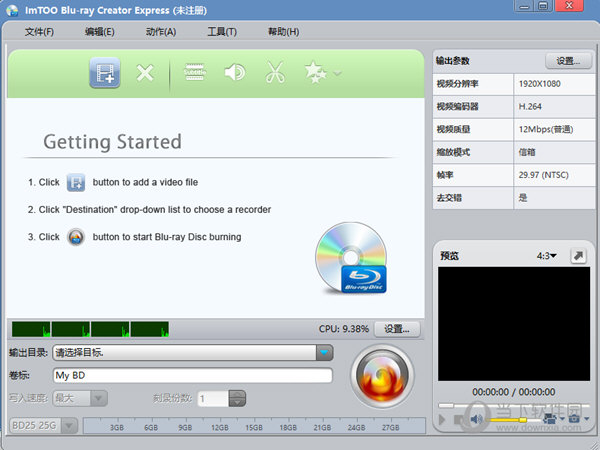The width and height of the screenshot is (600, 450).
Task: Click the first CPU core usage graph
Action: 31,329
